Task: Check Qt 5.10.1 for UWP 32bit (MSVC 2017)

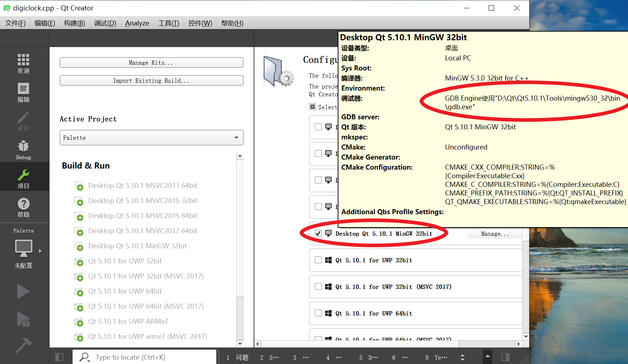Action: pos(318,286)
